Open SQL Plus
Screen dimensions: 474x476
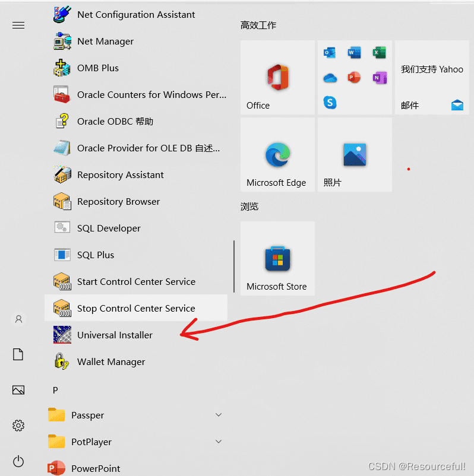[95, 255]
